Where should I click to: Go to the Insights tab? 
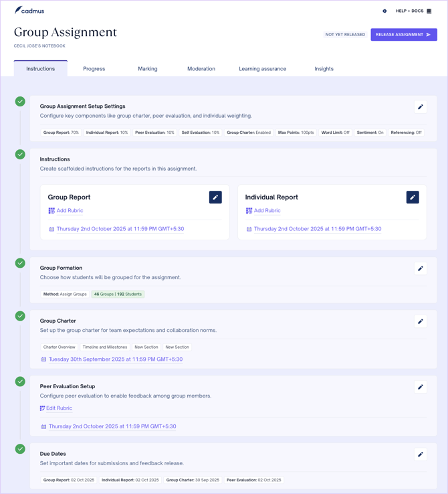point(324,69)
